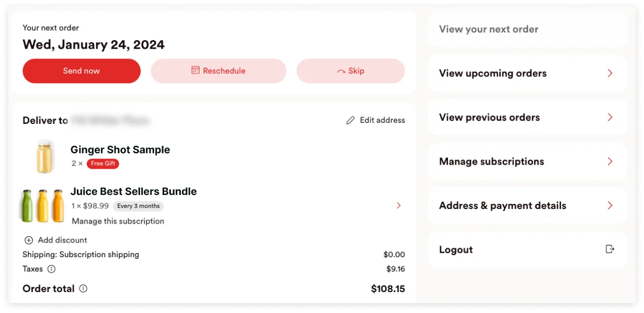Select the Logout menu item text
This screenshot has width=644, height=313.
pos(456,250)
